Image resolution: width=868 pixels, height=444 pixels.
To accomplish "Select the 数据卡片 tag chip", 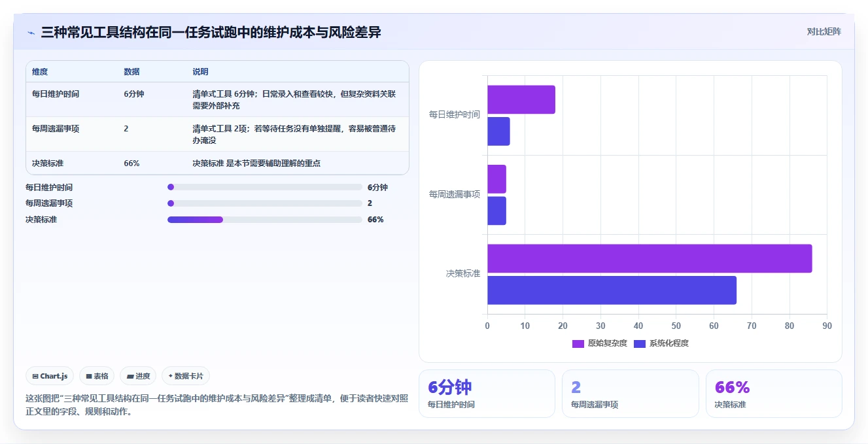I will coord(186,376).
